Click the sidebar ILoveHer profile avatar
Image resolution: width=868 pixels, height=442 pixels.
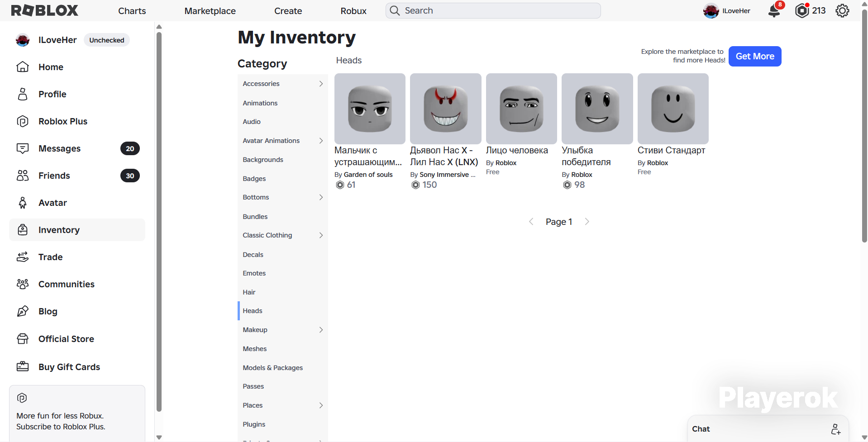23,40
